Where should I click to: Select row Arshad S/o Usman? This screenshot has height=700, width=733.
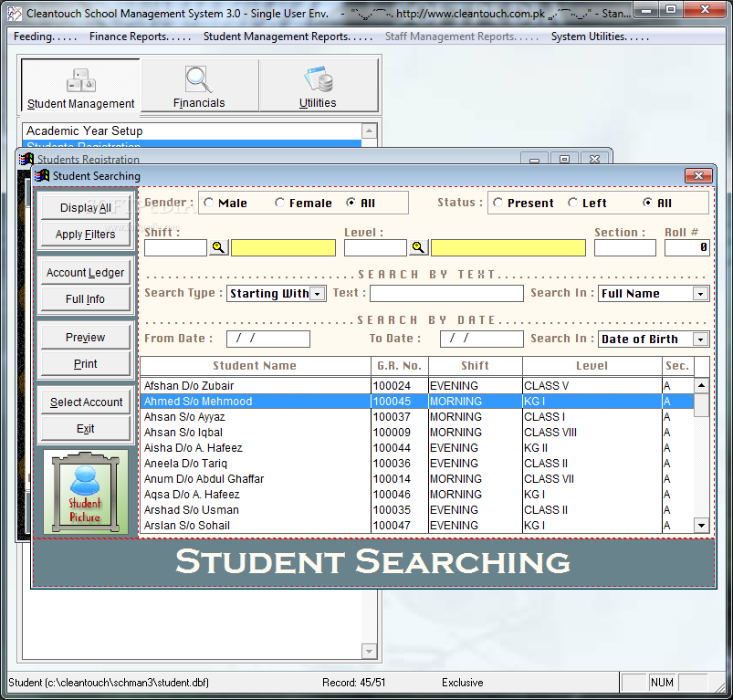416,509
